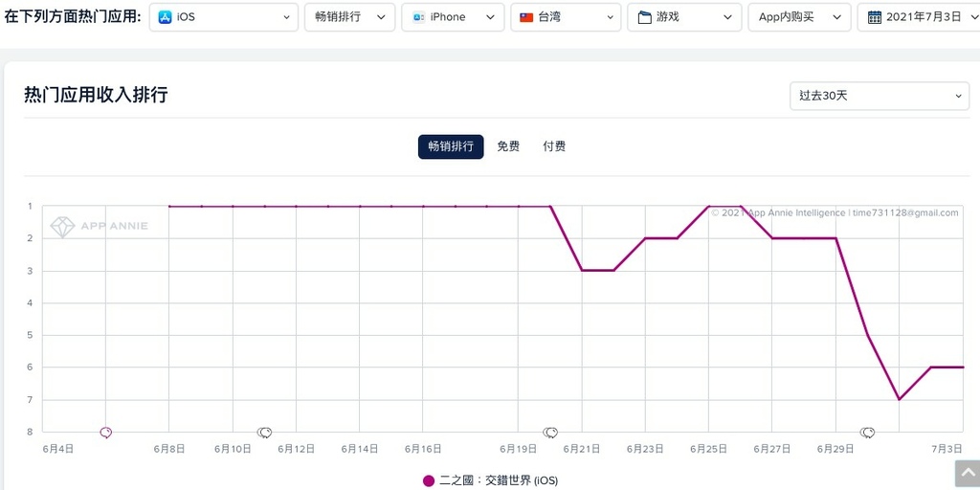
Task: Click the games folder icon
Action: (x=644, y=17)
